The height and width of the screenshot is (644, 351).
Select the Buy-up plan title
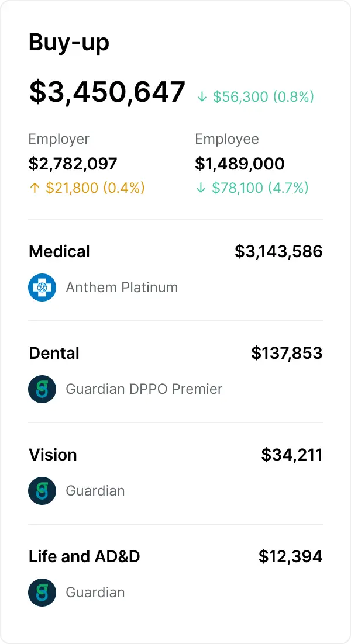(69, 43)
